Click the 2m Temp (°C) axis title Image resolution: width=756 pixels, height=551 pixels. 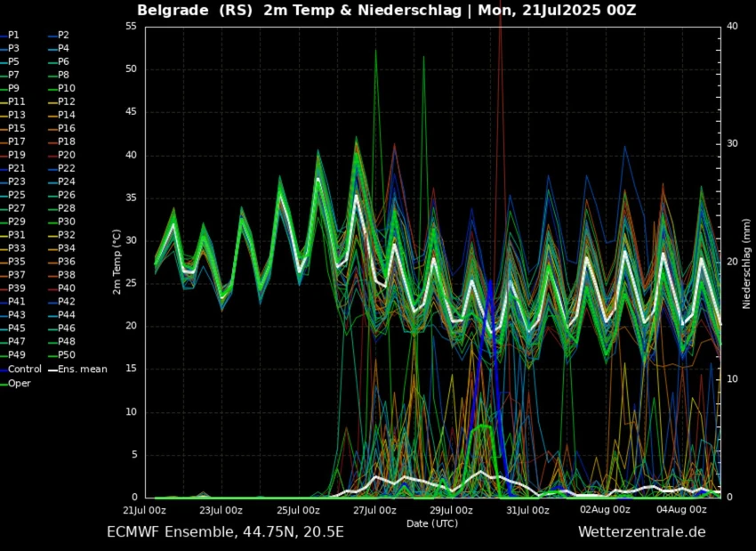pos(117,262)
